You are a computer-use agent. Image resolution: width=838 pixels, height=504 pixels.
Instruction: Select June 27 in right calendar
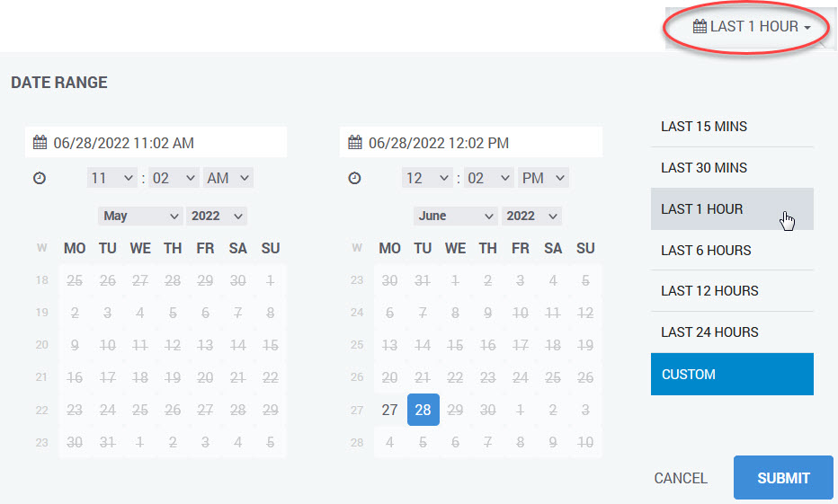(x=389, y=410)
